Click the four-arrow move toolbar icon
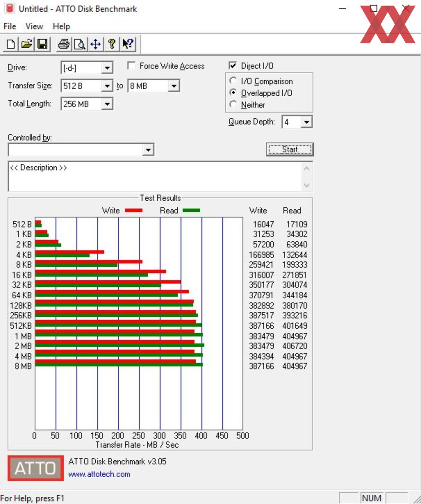The width and height of the screenshot is (421, 504). pos(96,44)
